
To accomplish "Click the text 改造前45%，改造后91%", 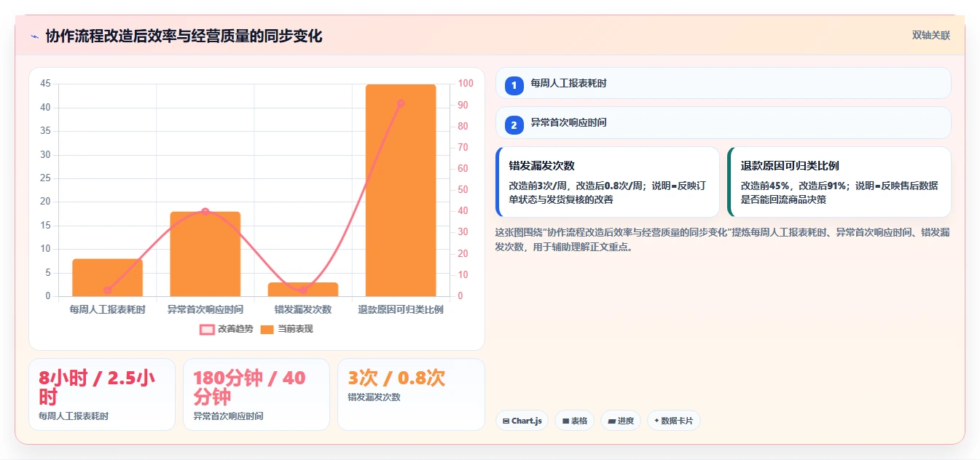I will click(795, 186).
